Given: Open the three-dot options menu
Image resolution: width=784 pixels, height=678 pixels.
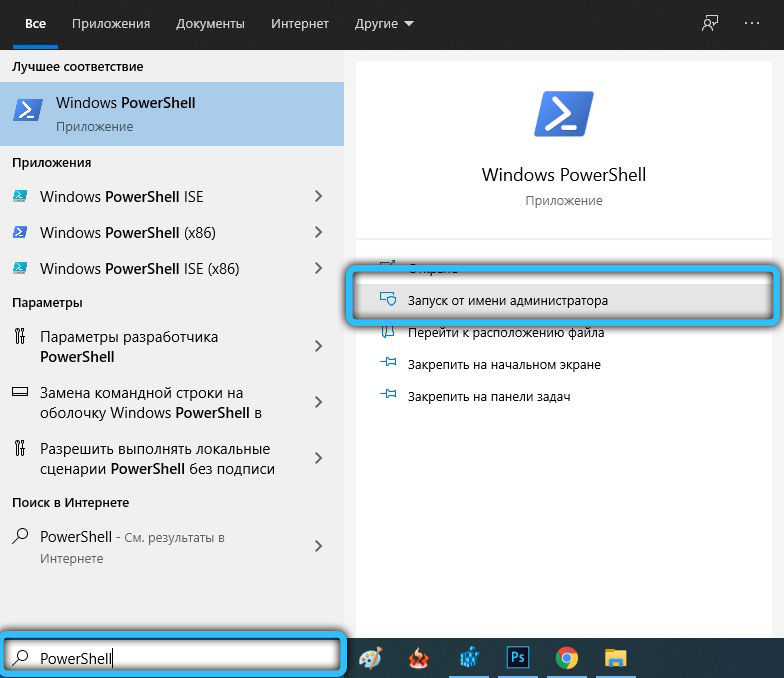Looking at the screenshot, I should pos(752,23).
